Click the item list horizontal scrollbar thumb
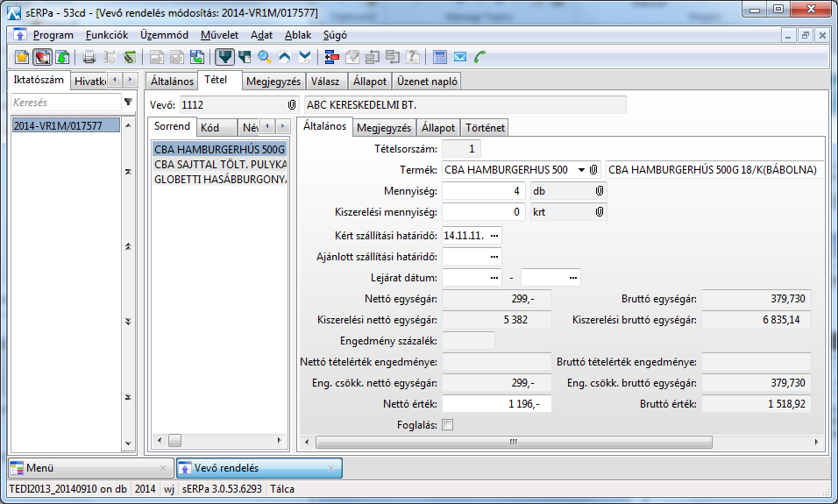The height and width of the screenshot is (504, 838). (x=174, y=440)
